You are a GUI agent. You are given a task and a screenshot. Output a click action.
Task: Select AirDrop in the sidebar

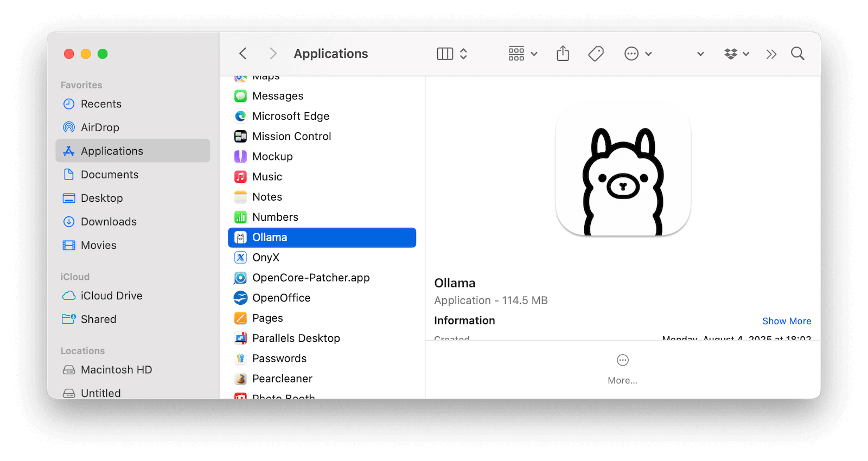[x=133, y=127]
